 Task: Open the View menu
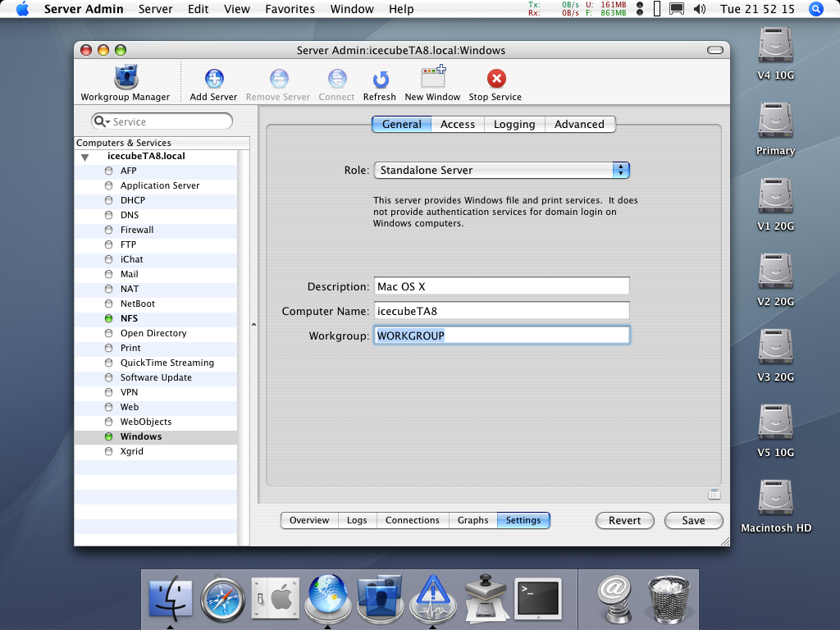(237, 9)
